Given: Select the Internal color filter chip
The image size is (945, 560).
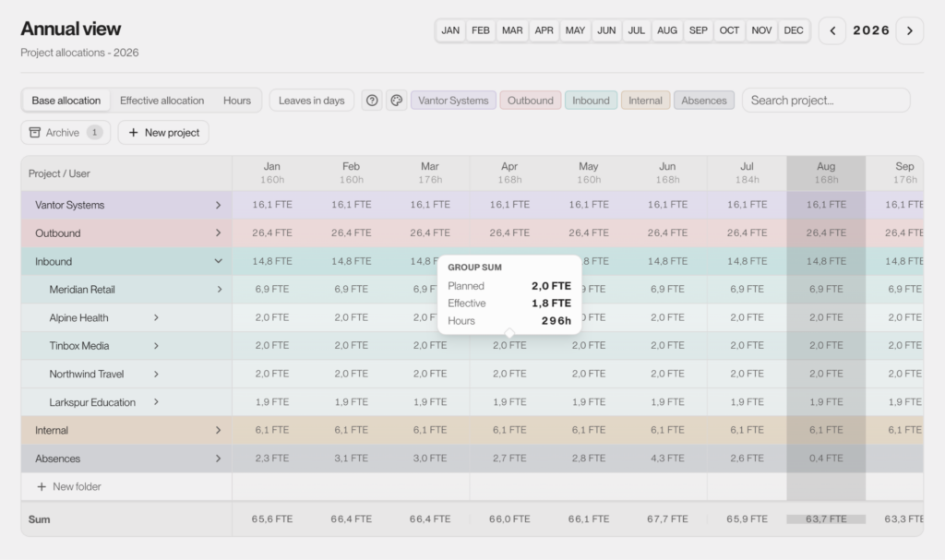Looking at the screenshot, I should click(x=645, y=100).
